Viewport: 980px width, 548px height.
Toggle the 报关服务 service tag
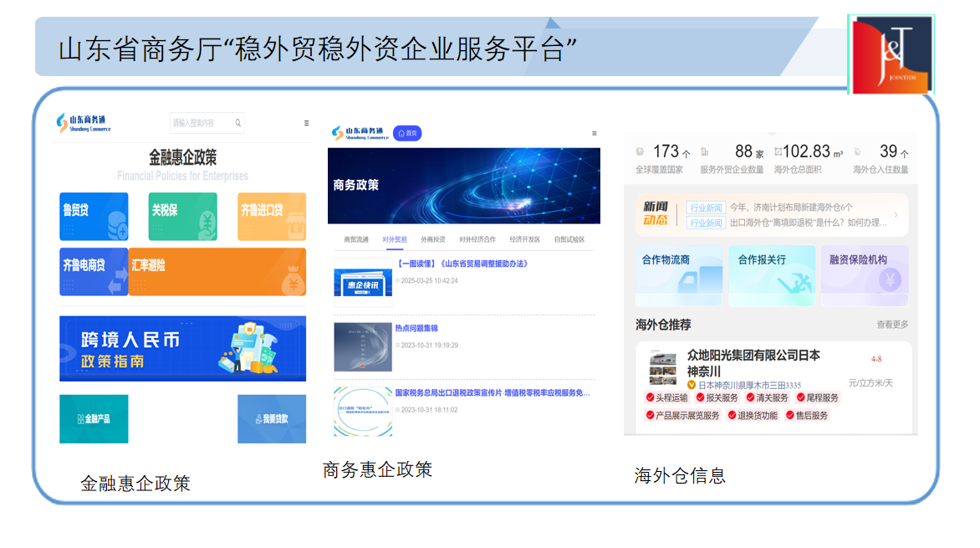pyautogui.click(x=717, y=397)
